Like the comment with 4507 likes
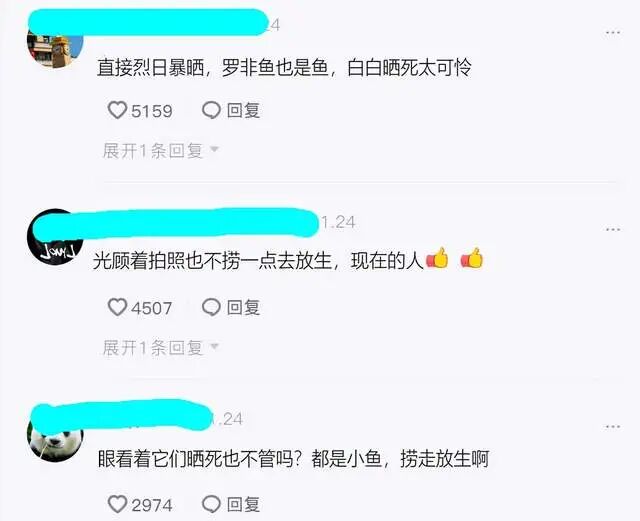 point(117,307)
